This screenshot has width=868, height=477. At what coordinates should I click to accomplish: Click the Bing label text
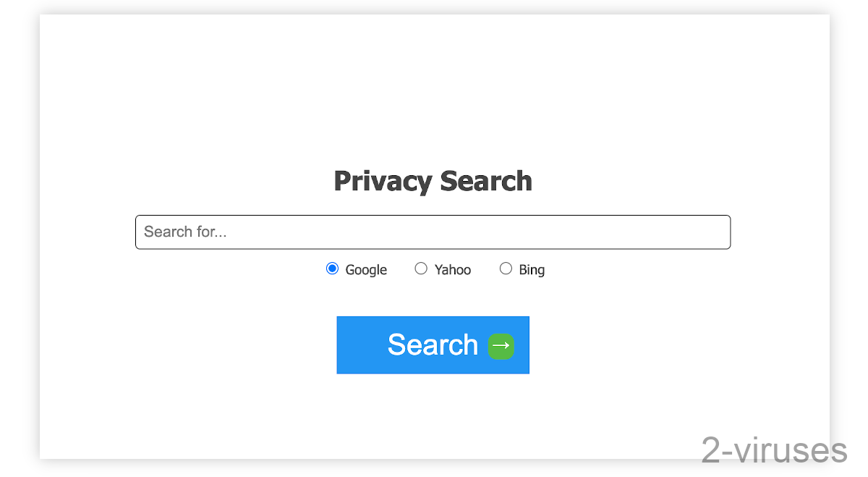point(532,269)
